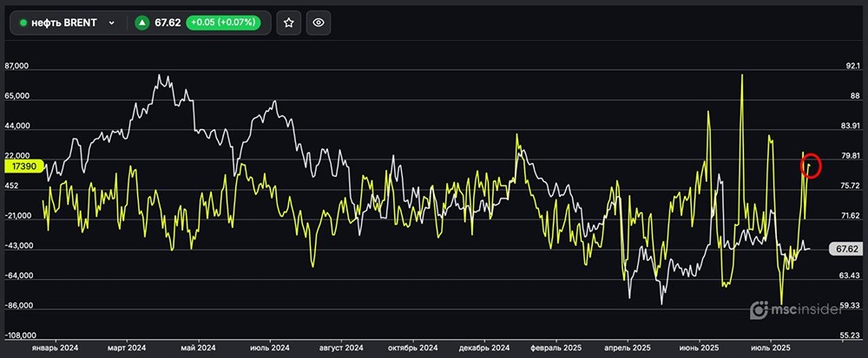Pick the июль 2025 timeline label
The image size is (868, 358).
coord(769,348)
